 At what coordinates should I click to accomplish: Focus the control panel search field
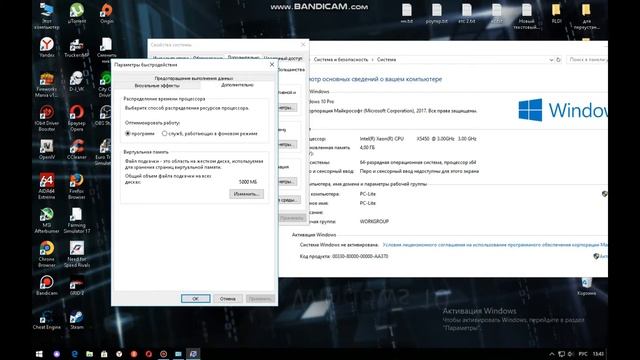pos(587,60)
